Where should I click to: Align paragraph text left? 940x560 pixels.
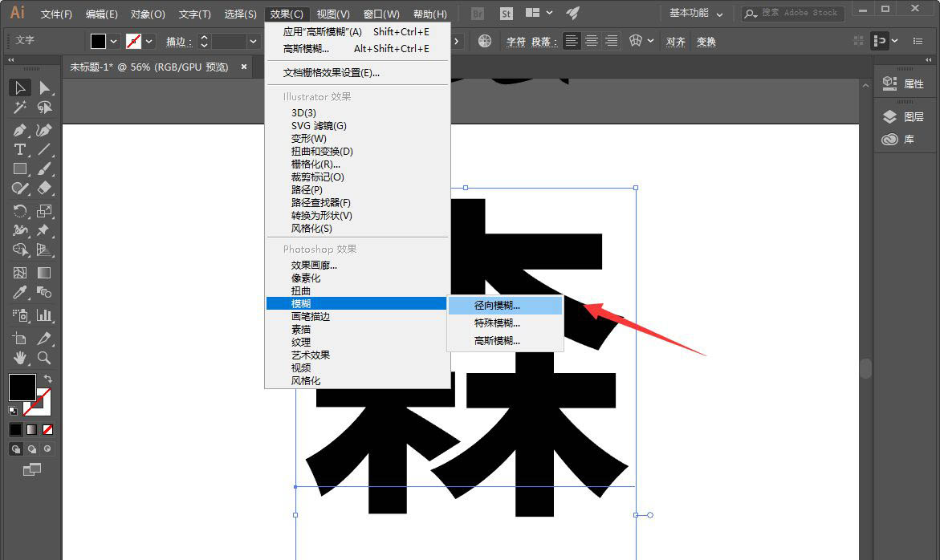click(572, 41)
